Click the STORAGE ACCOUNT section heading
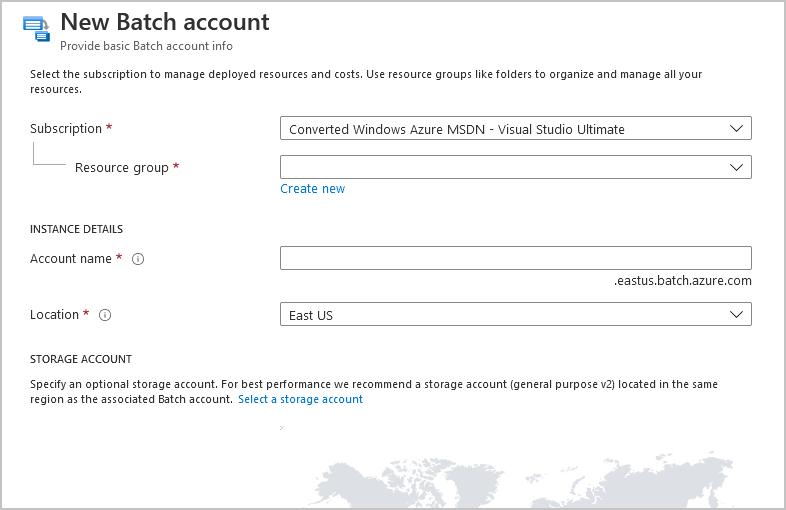Viewport: 786px width, 510px height. tap(81, 359)
